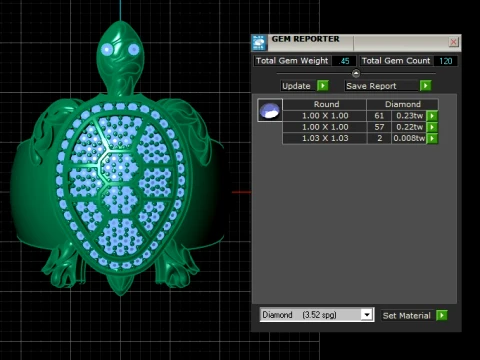Select the round gem thumbnail

(270, 110)
